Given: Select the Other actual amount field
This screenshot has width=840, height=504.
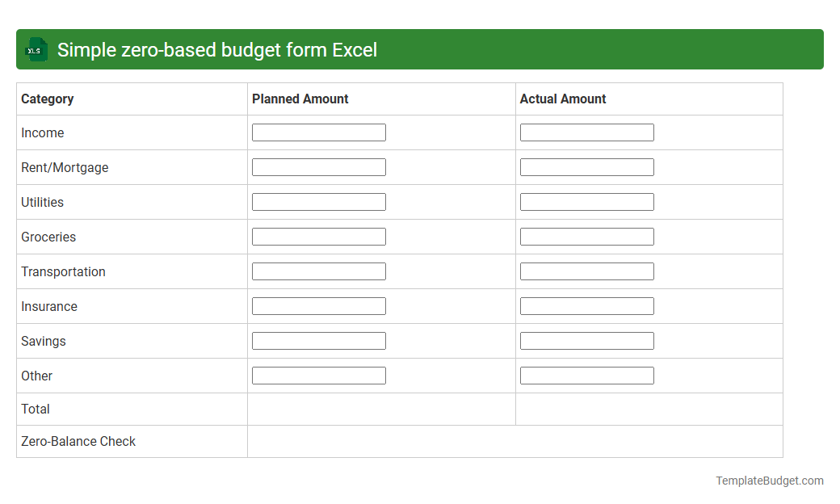Looking at the screenshot, I should [587, 375].
